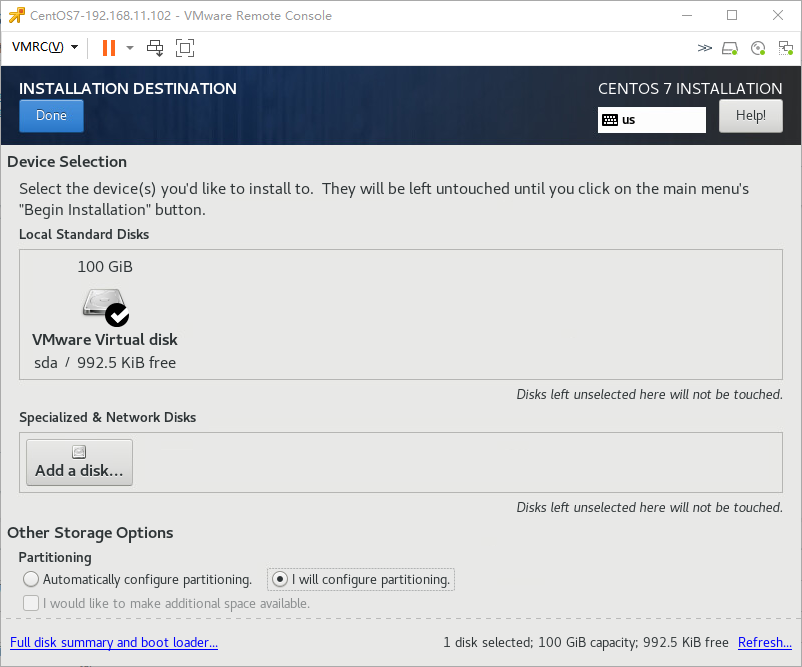The width and height of the screenshot is (802, 667).
Task: Send Ctrl+Alt+Del to the VM
Action: tap(155, 48)
